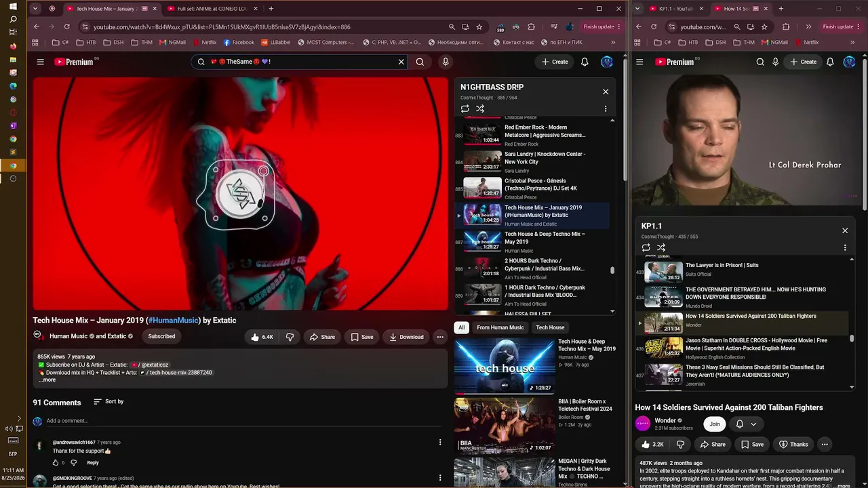Open Wonder channel notification settings dropdown

coord(746,424)
